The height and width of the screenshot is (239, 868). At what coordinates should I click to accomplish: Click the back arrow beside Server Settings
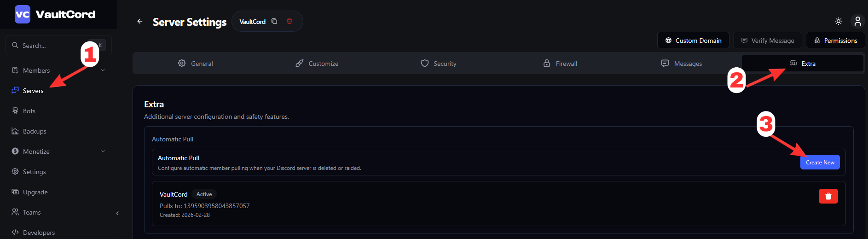[x=140, y=22]
